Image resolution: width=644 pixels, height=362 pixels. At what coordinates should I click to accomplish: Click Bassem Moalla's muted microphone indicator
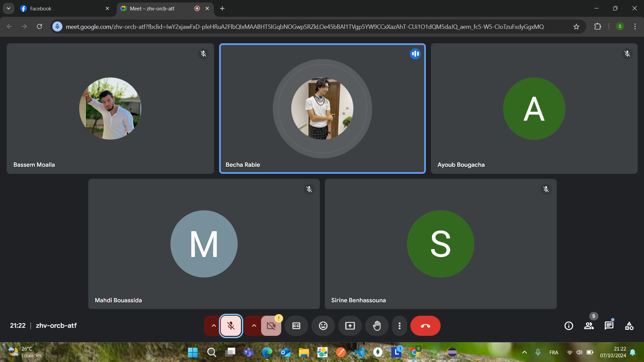pyautogui.click(x=203, y=54)
